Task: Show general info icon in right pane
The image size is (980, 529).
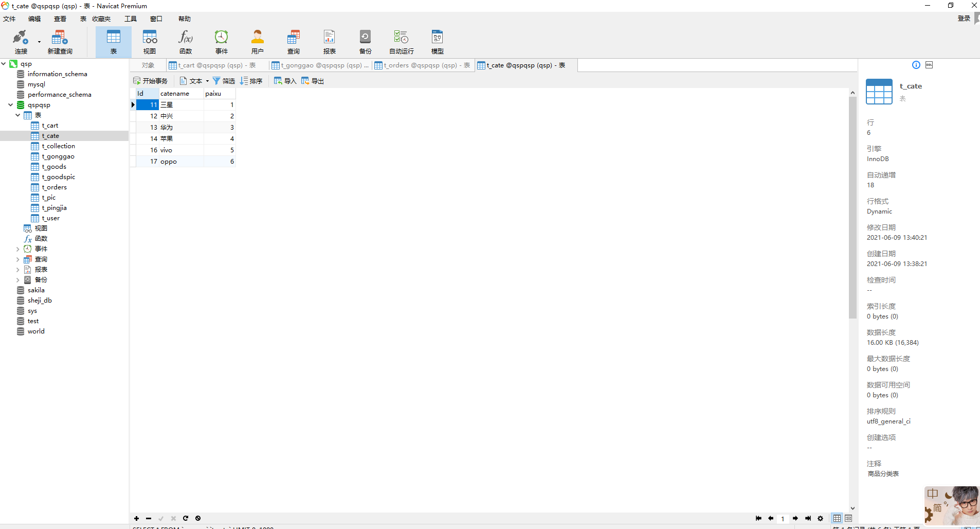Action: coord(916,65)
